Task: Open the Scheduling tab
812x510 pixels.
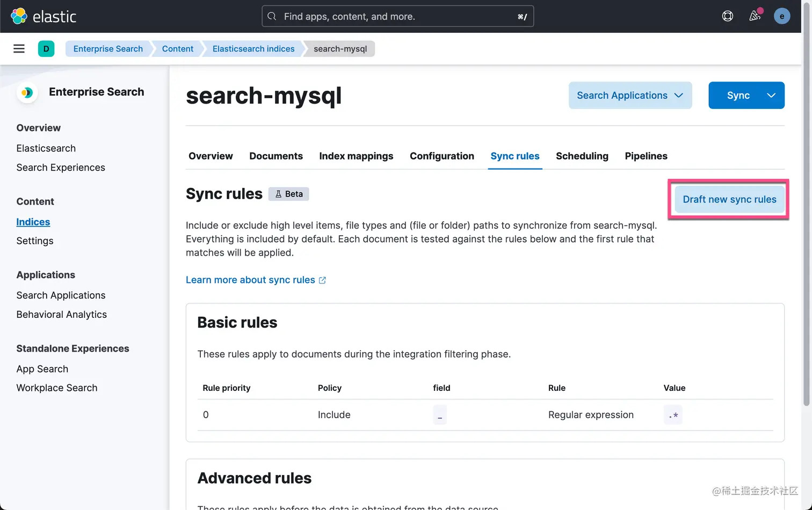Action: tap(582, 156)
